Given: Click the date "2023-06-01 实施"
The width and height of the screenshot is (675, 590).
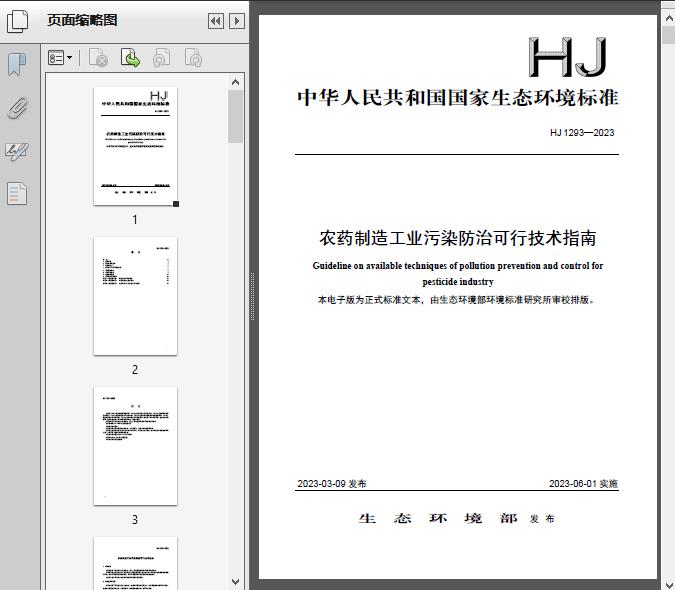Looking at the screenshot, I should click(x=583, y=484).
